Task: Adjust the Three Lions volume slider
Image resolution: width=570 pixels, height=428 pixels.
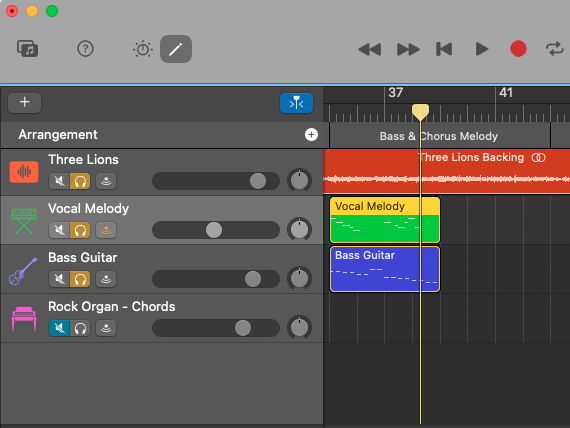Action: pyautogui.click(x=216, y=181)
